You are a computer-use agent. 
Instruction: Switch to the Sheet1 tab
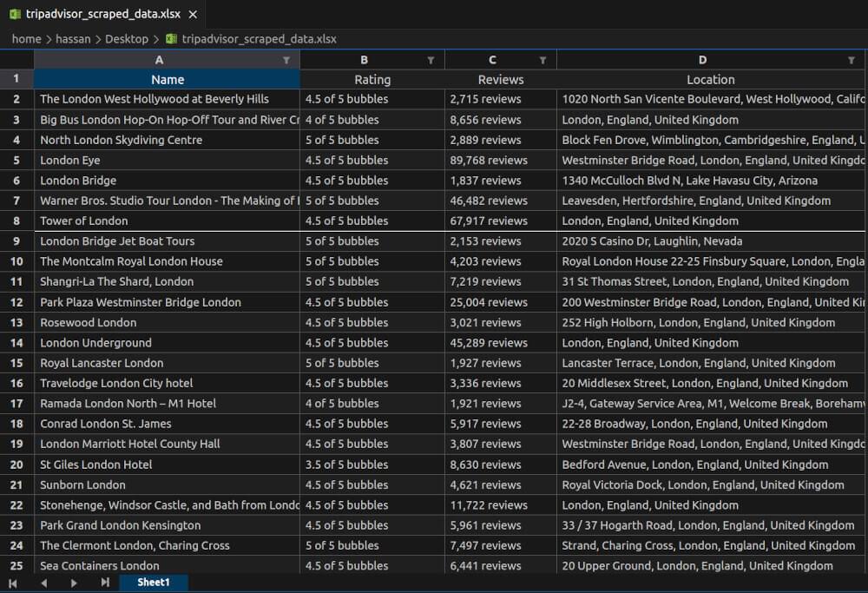153,583
